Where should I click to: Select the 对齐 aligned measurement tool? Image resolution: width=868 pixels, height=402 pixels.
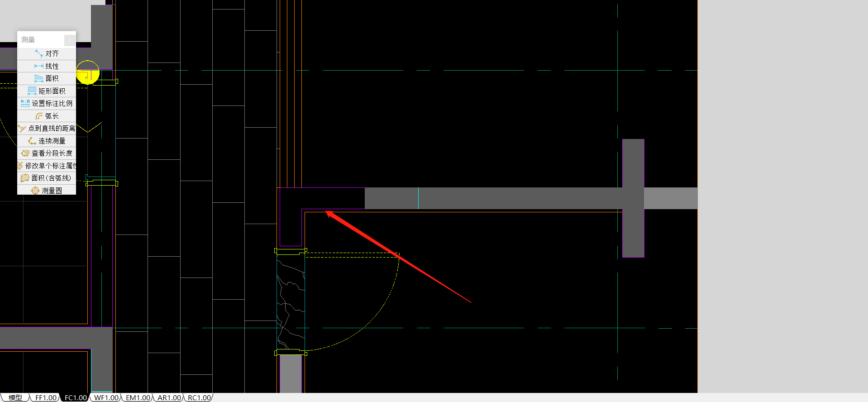(x=47, y=53)
